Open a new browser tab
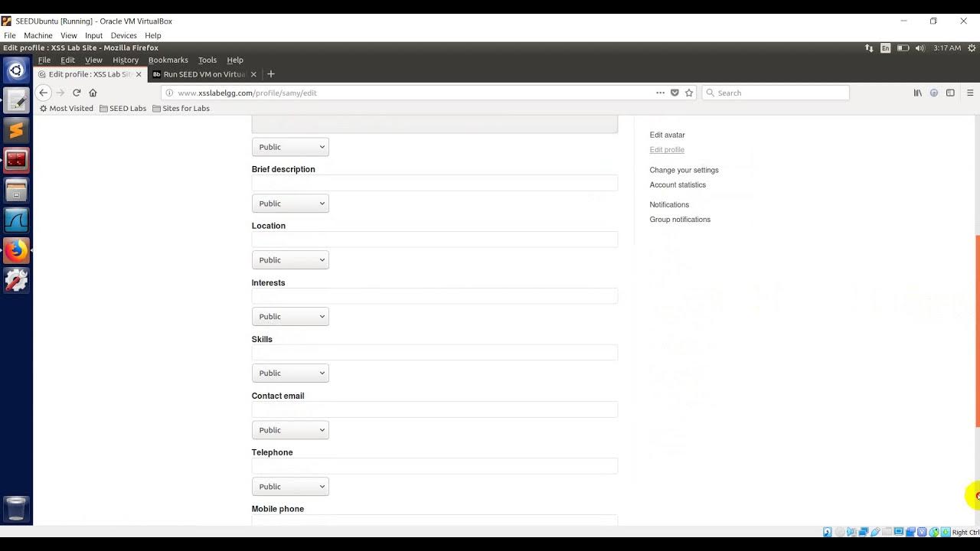Screen dimensions: 980x551 pyautogui.click(x=271, y=74)
